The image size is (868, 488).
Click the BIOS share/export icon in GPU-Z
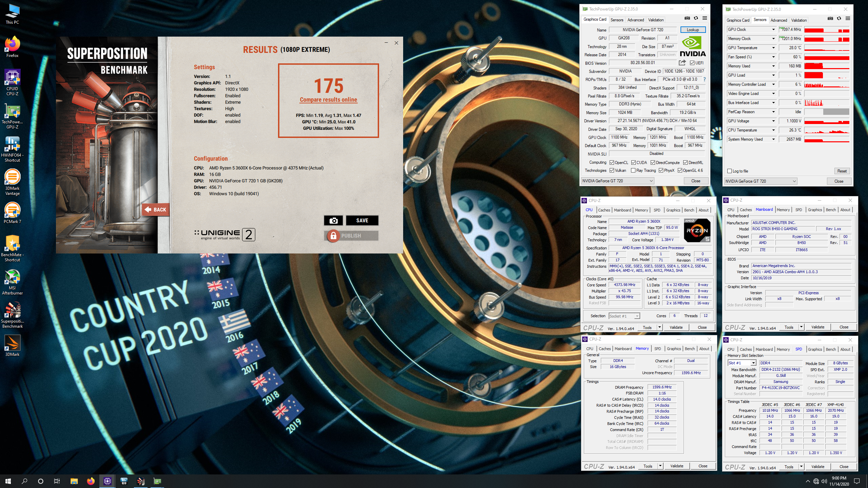tap(682, 63)
